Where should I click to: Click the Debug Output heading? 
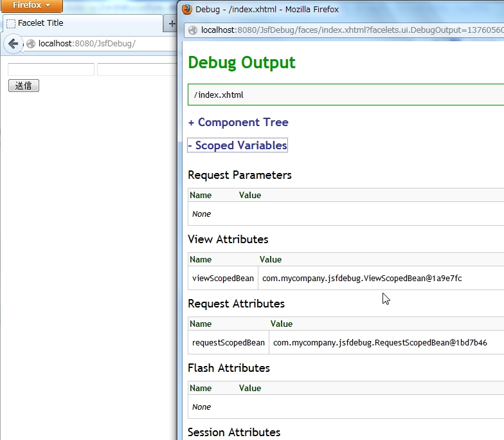click(242, 63)
